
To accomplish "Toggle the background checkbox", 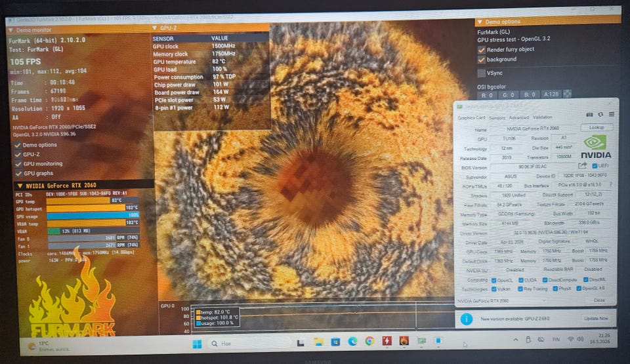I will point(481,60).
